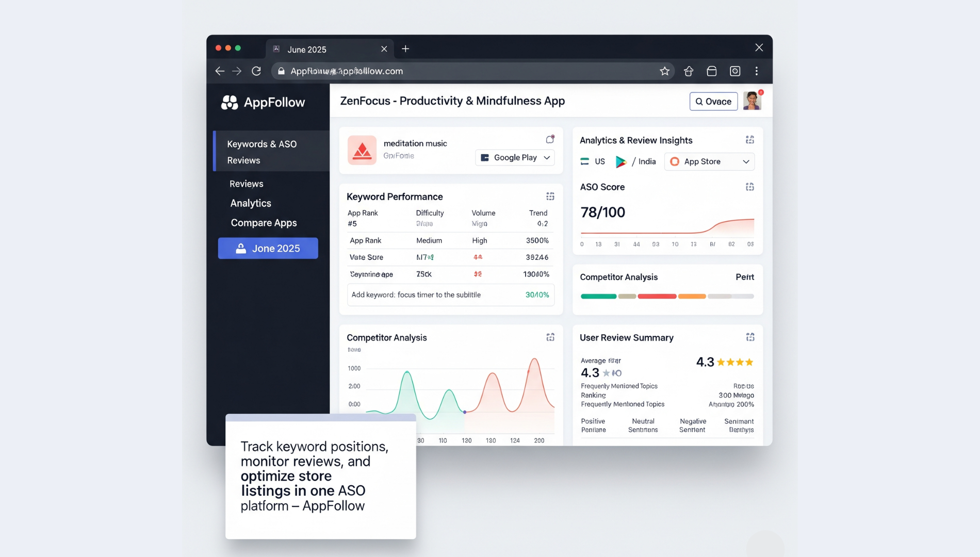The width and height of the screenshot is (980, 557).
Task: Open the browser three-dot menu
Action: [757, 71]
